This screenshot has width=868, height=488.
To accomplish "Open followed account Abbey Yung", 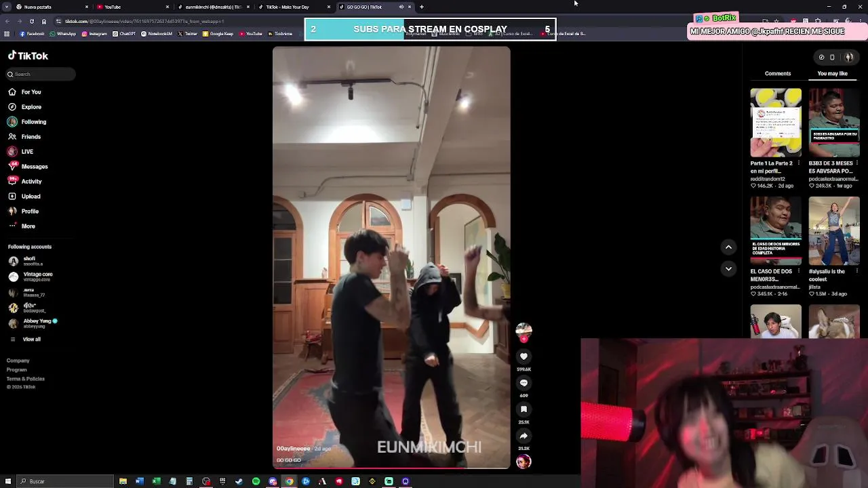I will [x=33, y=323].
